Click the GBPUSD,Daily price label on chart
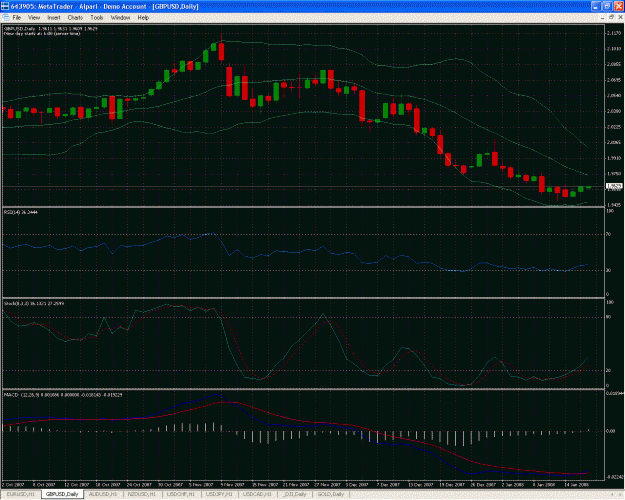625x500 pixels. pyautogui.click(x=50, y=29)
